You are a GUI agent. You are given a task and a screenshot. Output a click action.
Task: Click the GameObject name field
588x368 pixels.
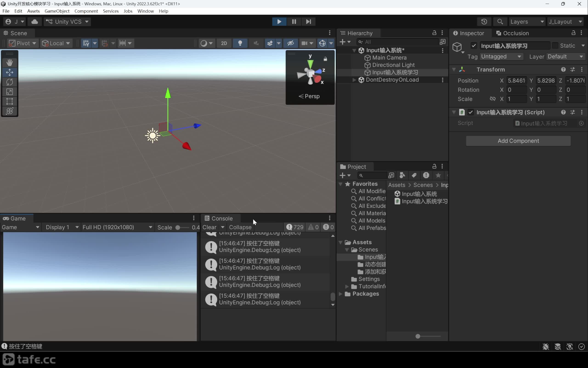(x=515, y=46)
